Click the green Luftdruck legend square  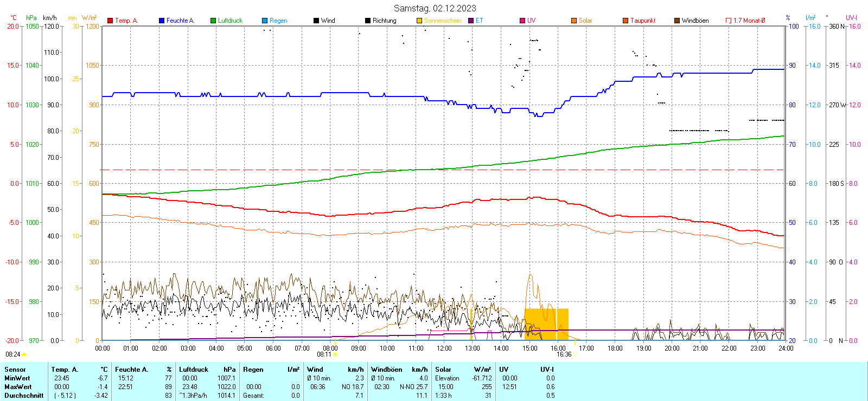point(213,21)
